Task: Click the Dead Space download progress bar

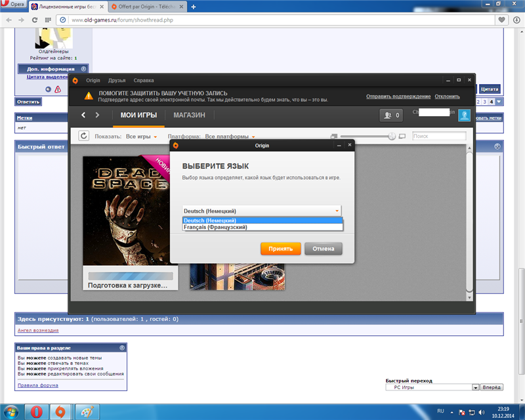Action: (131, 276)
